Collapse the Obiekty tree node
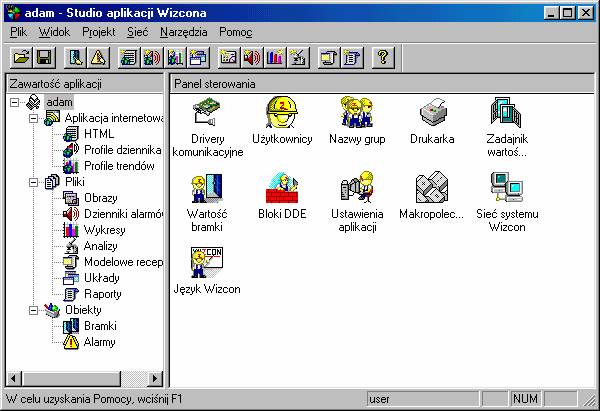The width and height of the screenshot is (600, 411). coord(32,310)
